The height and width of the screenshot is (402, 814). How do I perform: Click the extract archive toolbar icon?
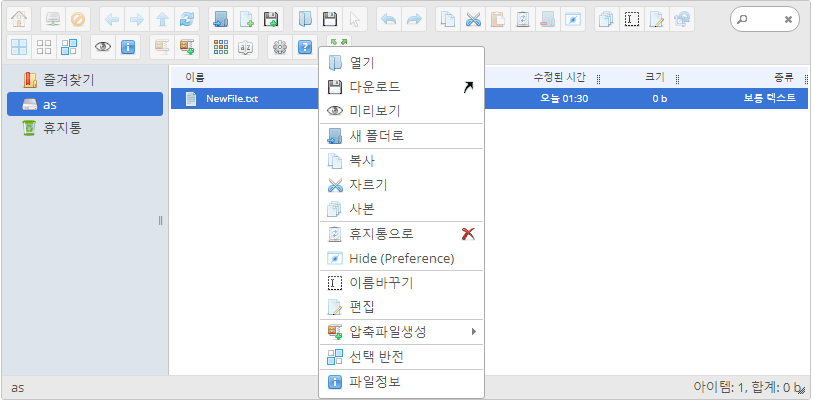click(x=161, y=47)
